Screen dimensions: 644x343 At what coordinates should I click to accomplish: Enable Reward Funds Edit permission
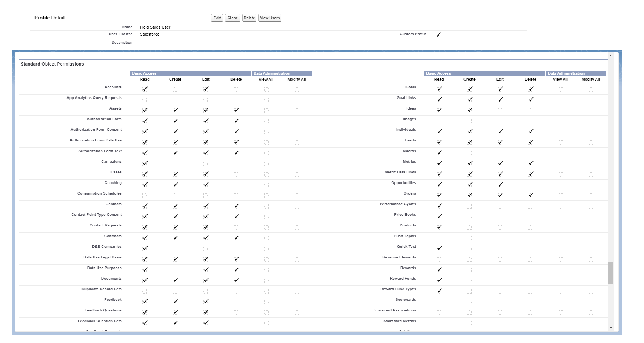(x=500, y=281)
